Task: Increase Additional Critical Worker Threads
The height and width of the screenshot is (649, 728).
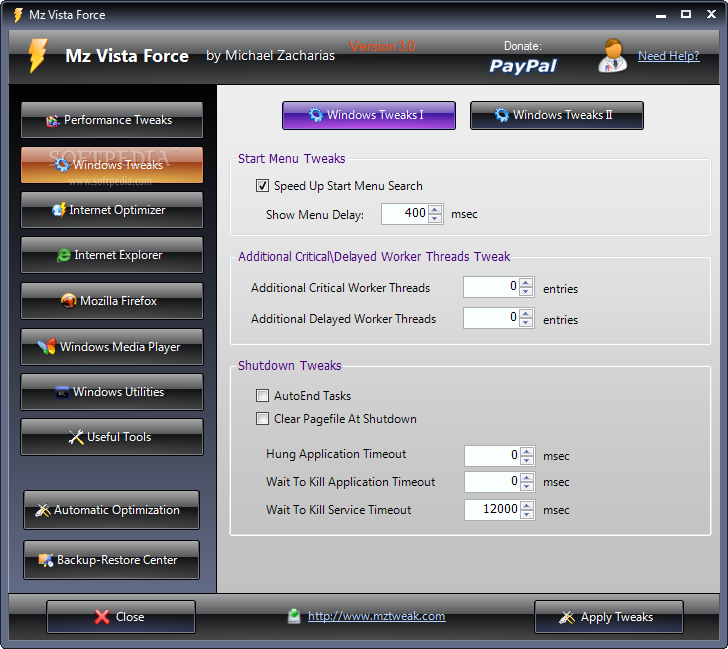Action: [526, 283]
